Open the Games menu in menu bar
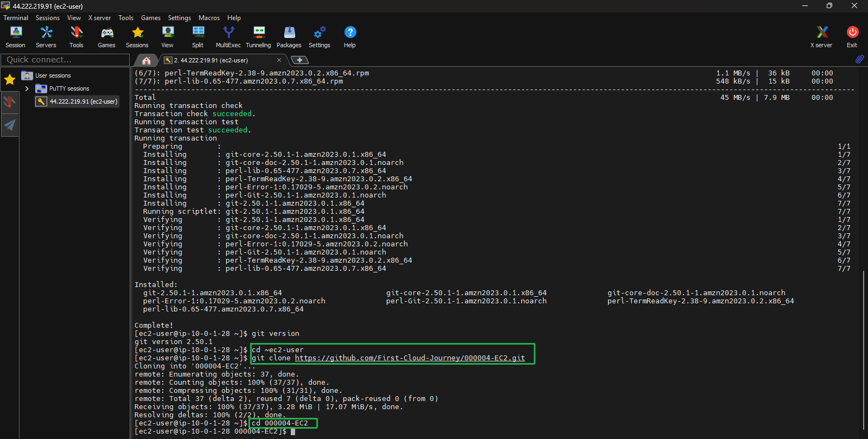The width and height of the screenshot is (868, 439). [x=151, y=18]
